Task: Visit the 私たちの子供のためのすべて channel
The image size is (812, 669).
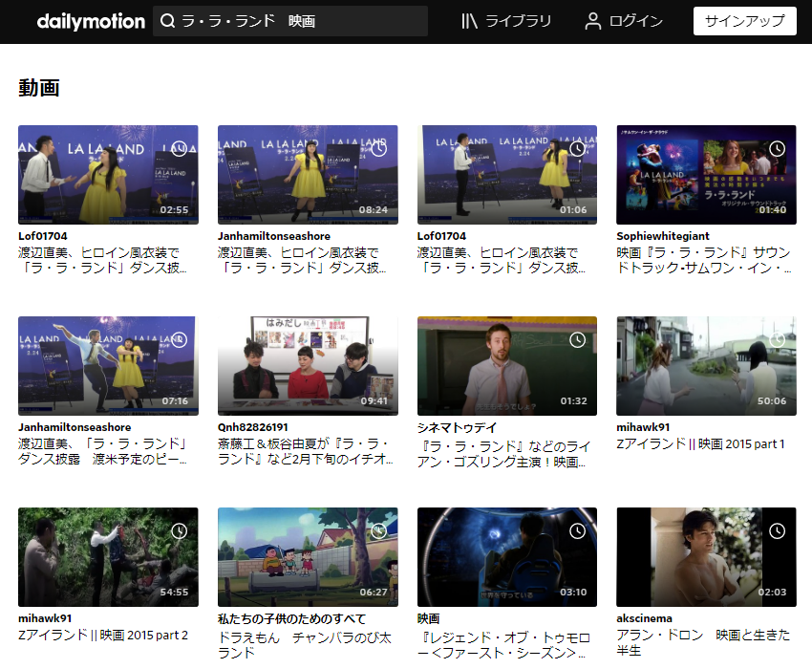Action: point(291,618)
